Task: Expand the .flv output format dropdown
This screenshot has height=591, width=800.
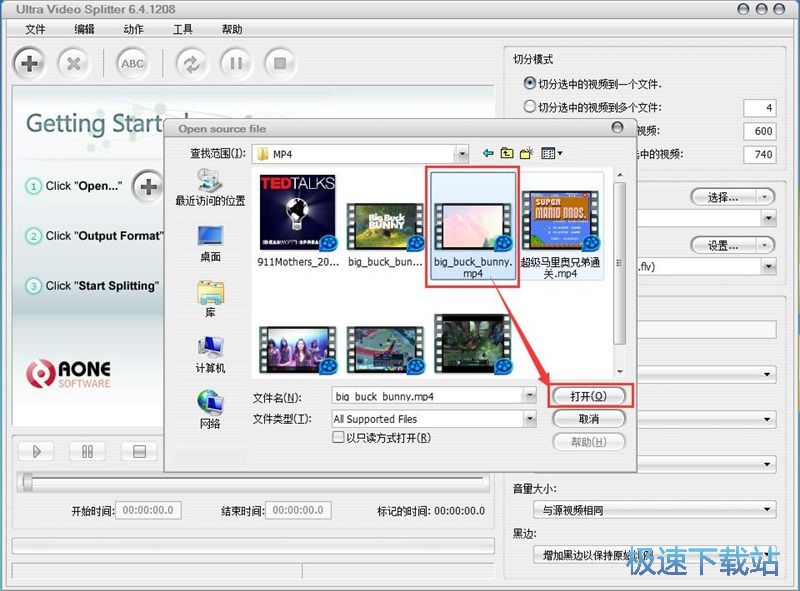Action: click(768, 266)
